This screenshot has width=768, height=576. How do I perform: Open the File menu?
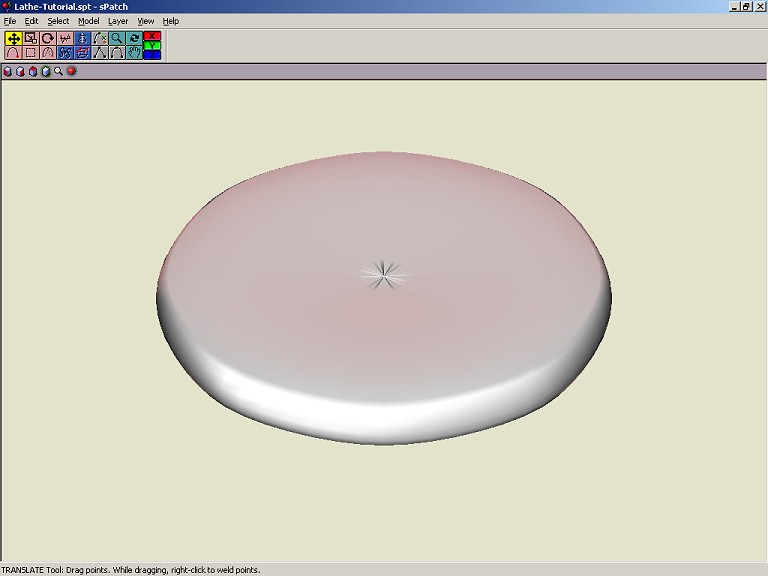[x=10, y=21]
